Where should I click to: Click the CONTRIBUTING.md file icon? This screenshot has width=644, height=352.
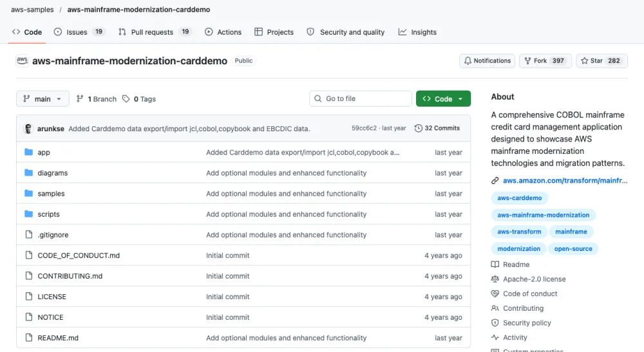point(29,275)
